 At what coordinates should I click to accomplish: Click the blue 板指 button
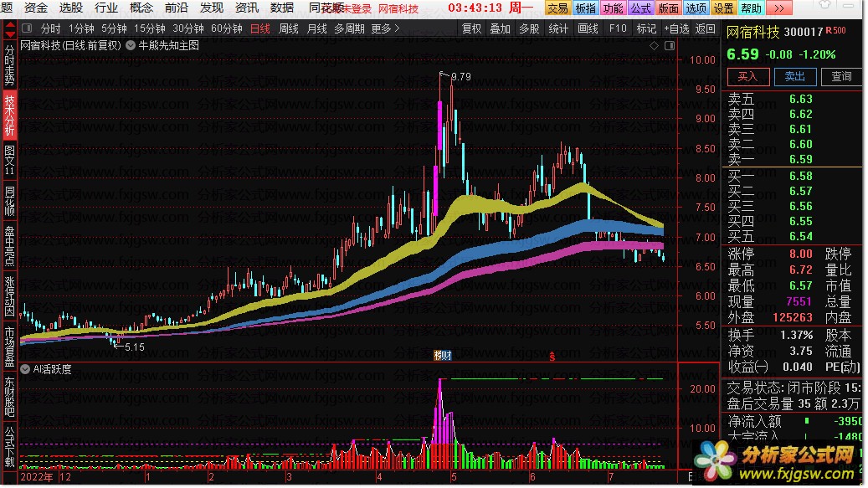[586, 8]
